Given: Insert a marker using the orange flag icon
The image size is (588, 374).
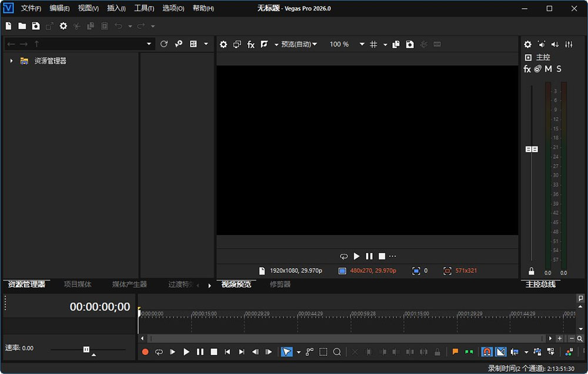Looking at the screenshot, I should 455,352.
